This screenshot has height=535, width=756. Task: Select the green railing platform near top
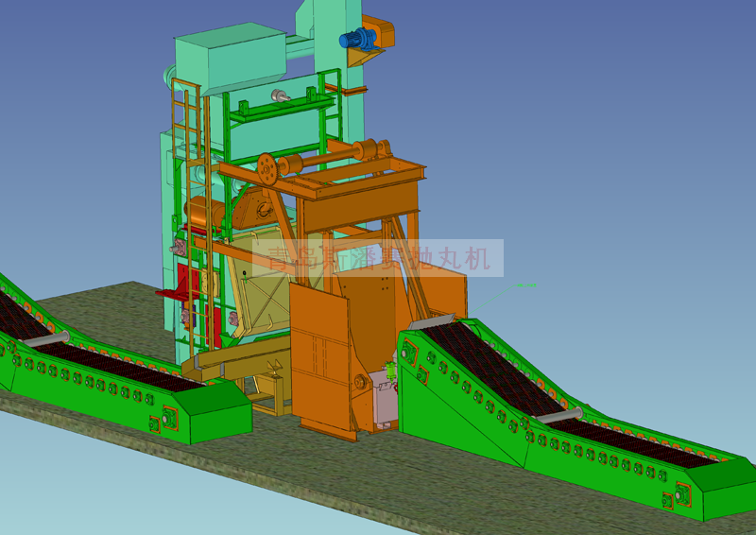(283, 109)
